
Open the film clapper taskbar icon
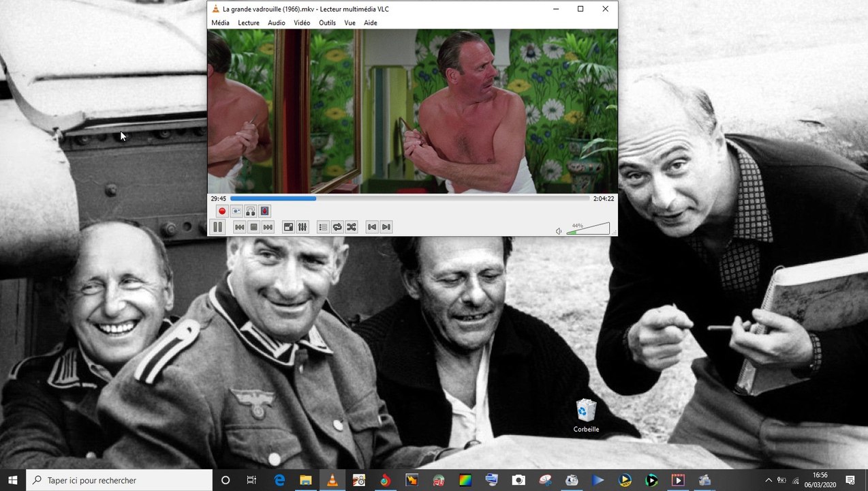coord(678,480)
